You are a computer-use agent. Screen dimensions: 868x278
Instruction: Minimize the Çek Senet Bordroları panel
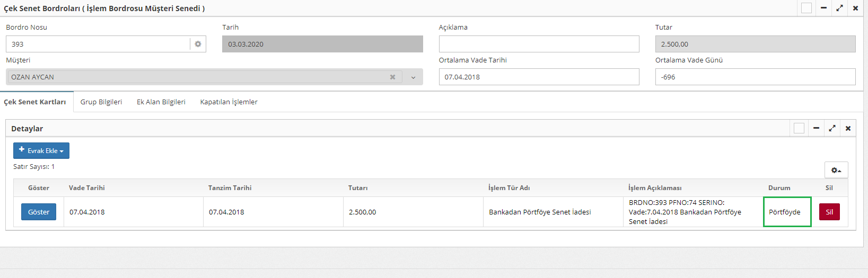click(823, 8)
